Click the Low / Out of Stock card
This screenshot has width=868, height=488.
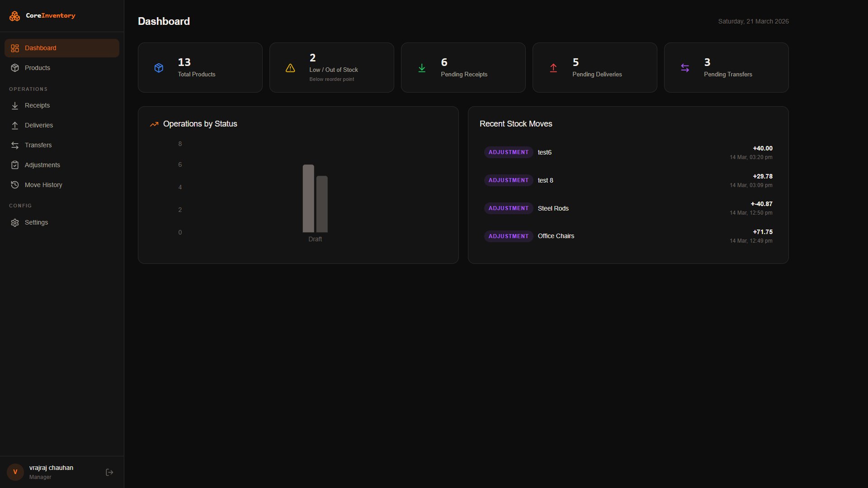pos(331,68)
